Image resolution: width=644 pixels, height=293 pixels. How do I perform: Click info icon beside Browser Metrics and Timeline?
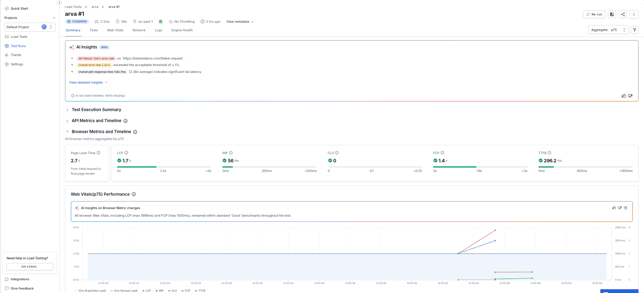pos(135,132)
